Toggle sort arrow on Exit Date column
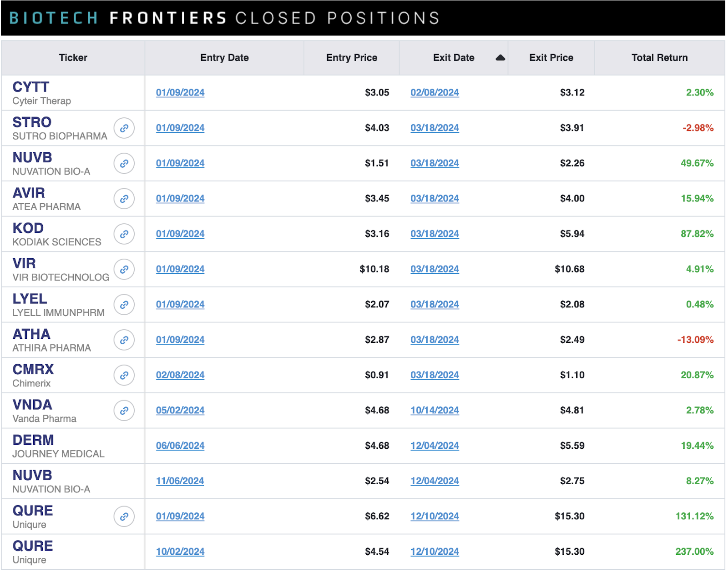The image size is (728, 572). coord(500,58)
